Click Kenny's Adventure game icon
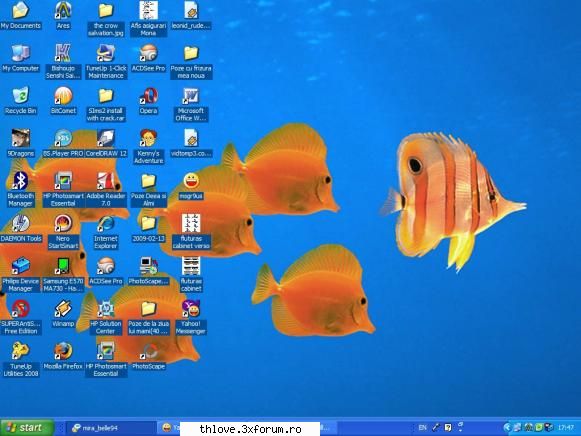The image size is (581, 436). tap(148, 146)
